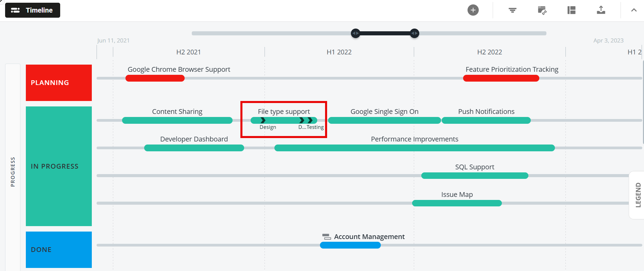Viewport: 644px width, 271px height.
Task: Click the Testing milestone chevron marker
Action: click(310, 120)
